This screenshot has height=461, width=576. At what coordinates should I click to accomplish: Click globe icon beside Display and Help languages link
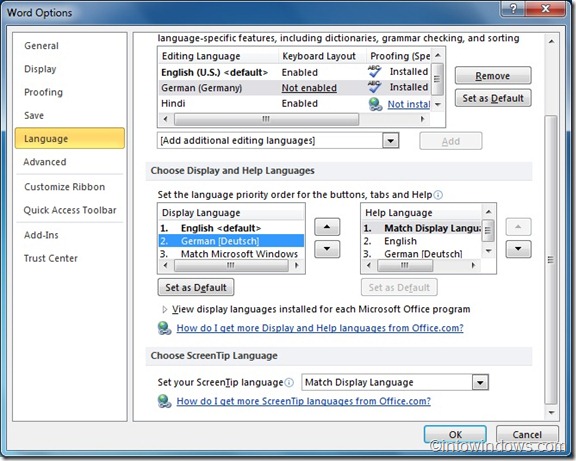tap(164, 328)
